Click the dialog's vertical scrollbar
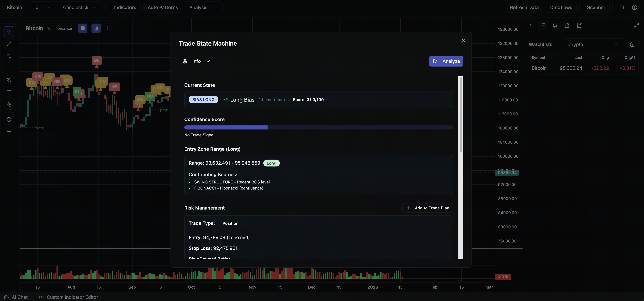Screen dimensions: 644x301 point(461,115)
